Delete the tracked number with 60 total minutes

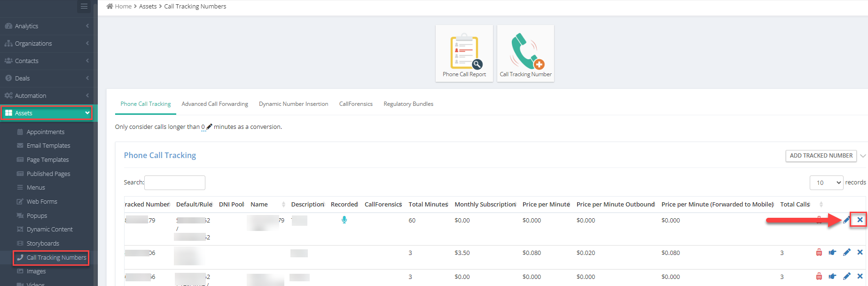[860, 220]
